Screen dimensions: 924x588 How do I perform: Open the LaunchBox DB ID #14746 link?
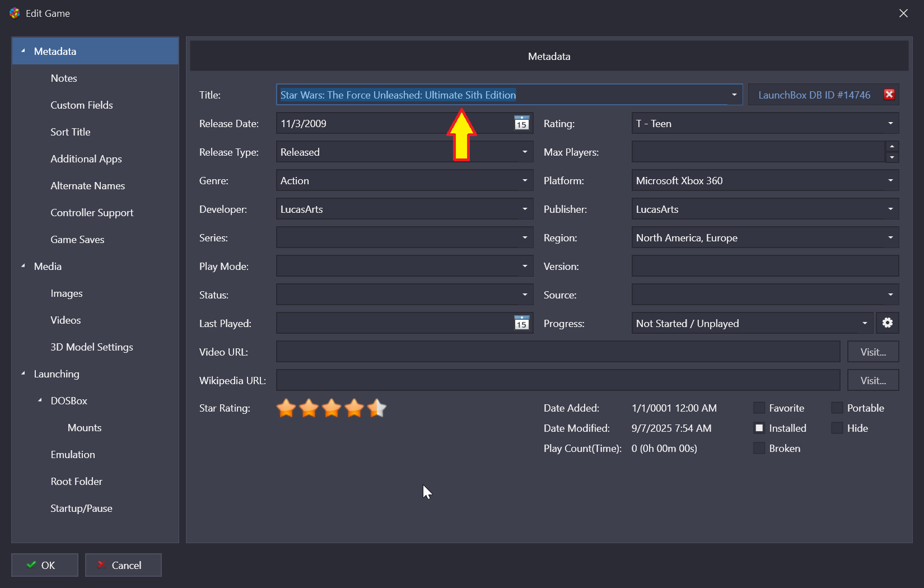pyautogui.click(x=814, y=95)
